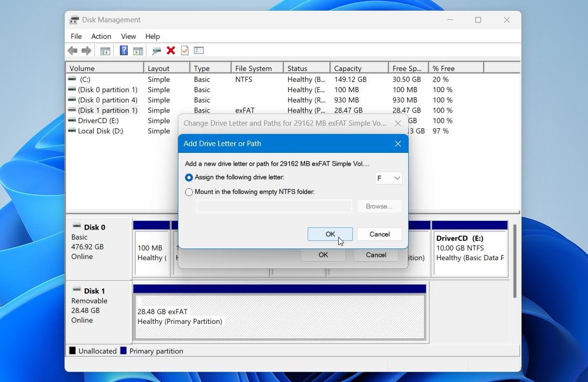Click the Disk 0 drive icon

(77, 226)
